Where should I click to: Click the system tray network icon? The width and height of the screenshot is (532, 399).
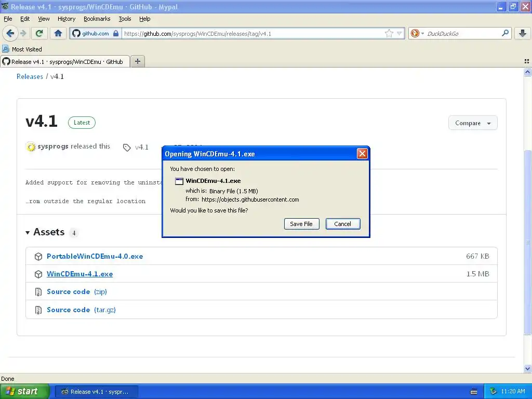click(x=494, y=391)
